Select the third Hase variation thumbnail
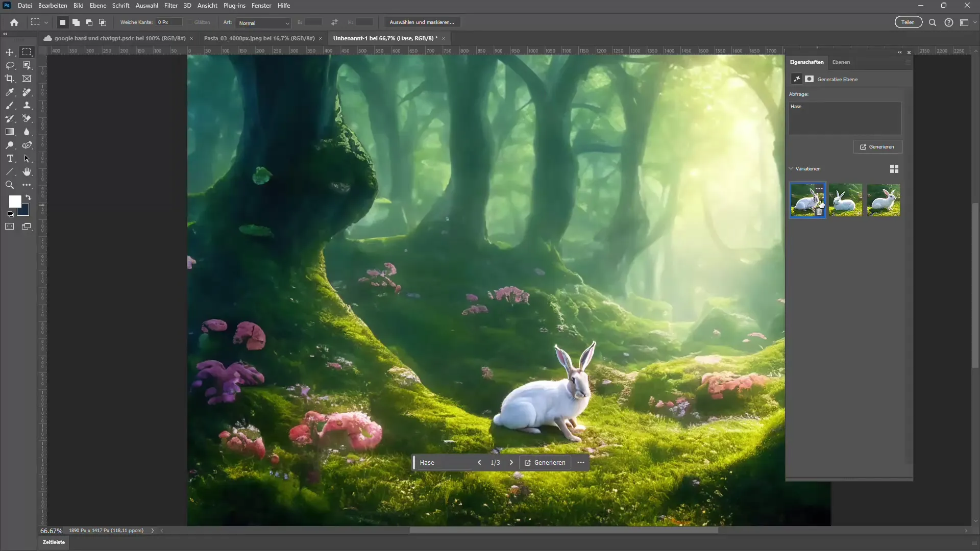980x551 pixels. click(x=884, y=201)
